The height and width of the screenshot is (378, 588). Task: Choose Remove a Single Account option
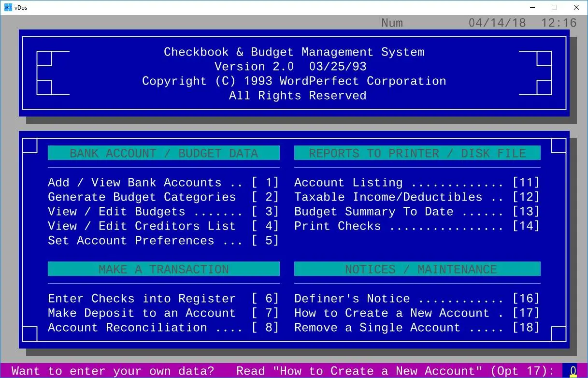417,328
